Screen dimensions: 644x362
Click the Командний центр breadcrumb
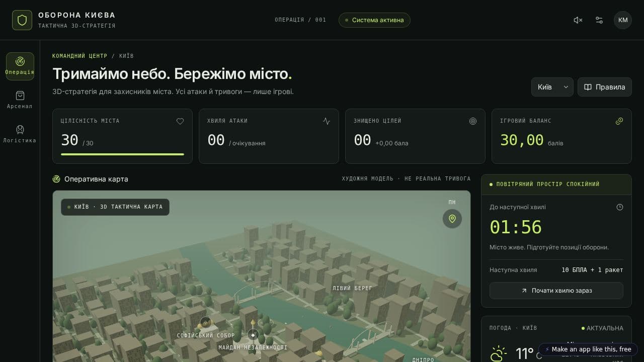coord(80,56)
